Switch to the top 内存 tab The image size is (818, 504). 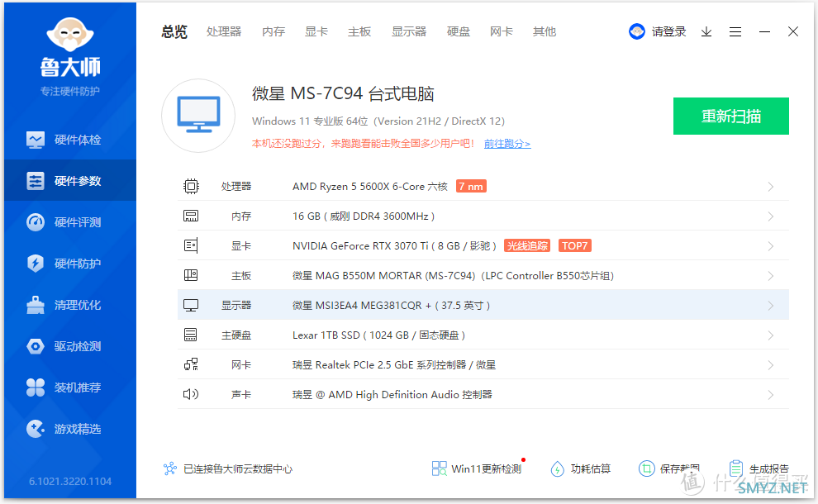coord(273,32)
